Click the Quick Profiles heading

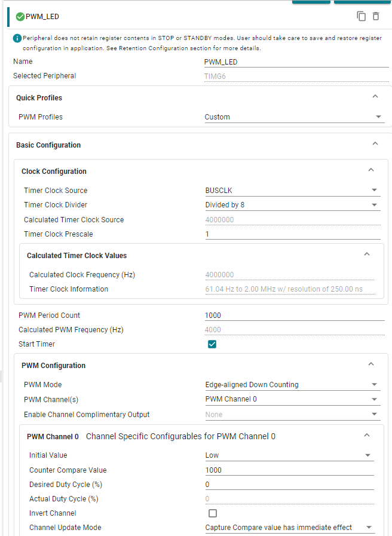coord(39,98)
